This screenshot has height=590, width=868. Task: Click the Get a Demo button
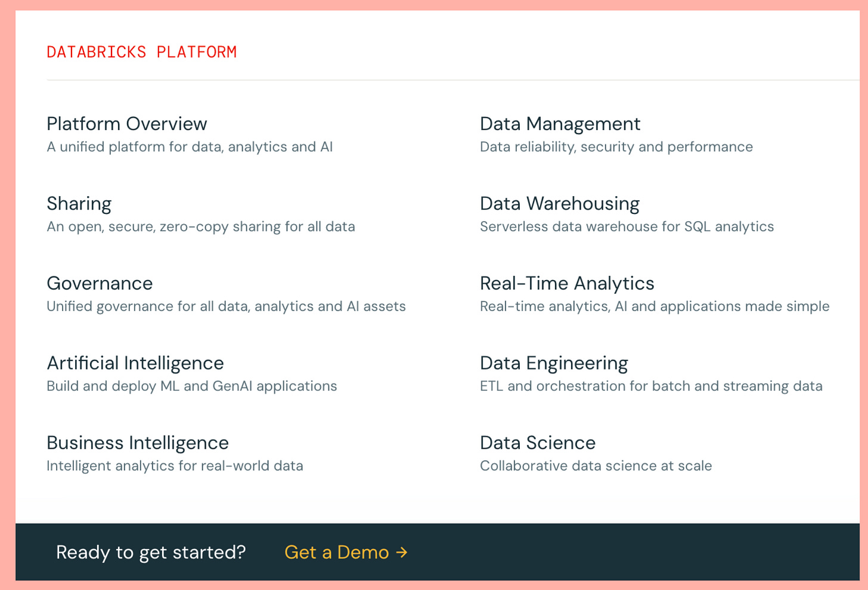(x=337, y=552)
